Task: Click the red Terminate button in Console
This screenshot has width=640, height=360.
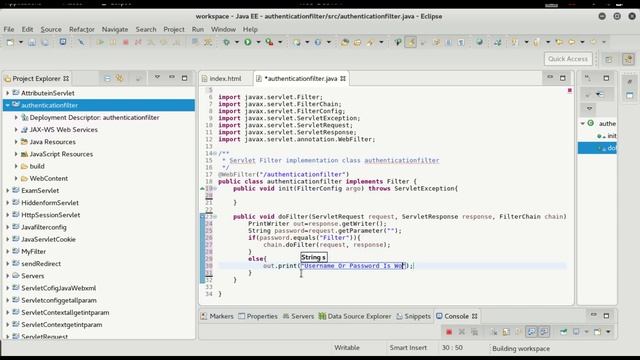Action: 449,332
